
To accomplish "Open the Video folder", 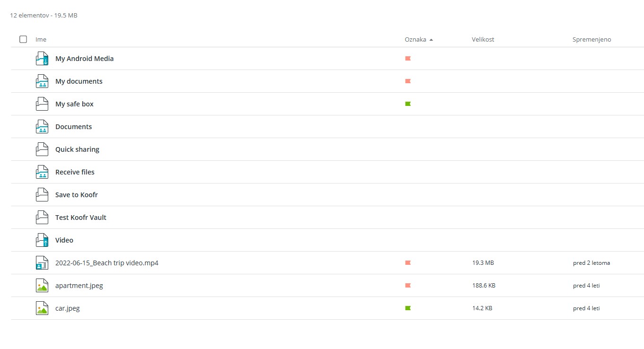I will (64, 240).
